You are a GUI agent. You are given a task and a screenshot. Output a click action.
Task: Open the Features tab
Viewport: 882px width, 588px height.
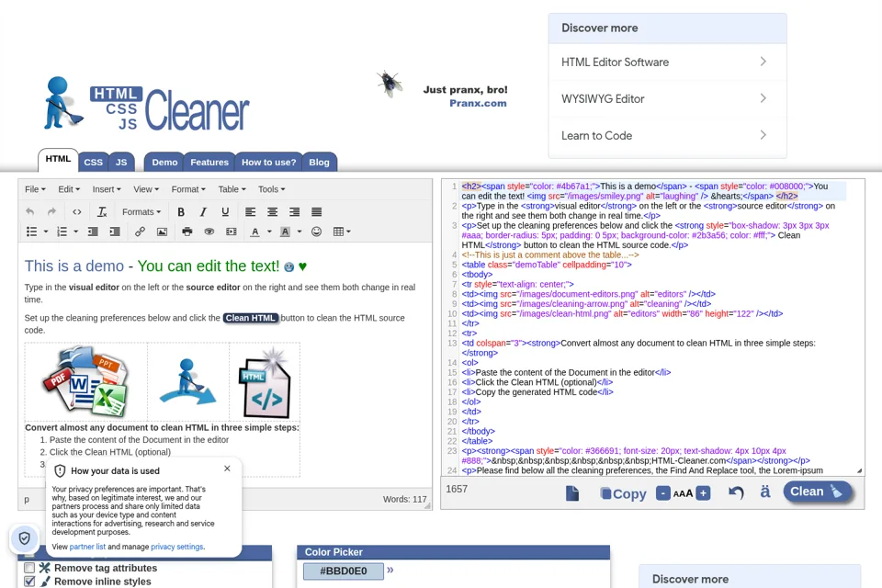pos(209,162)
